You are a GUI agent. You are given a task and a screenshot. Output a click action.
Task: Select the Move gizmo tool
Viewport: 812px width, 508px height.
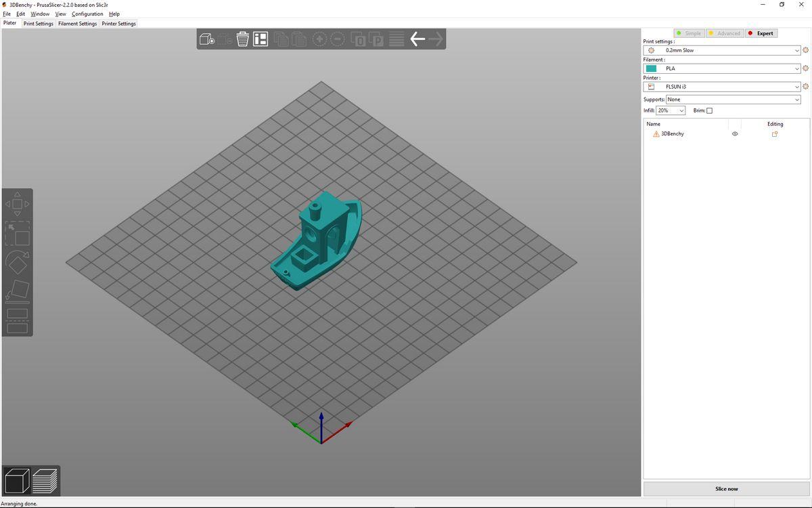(18, 204)
